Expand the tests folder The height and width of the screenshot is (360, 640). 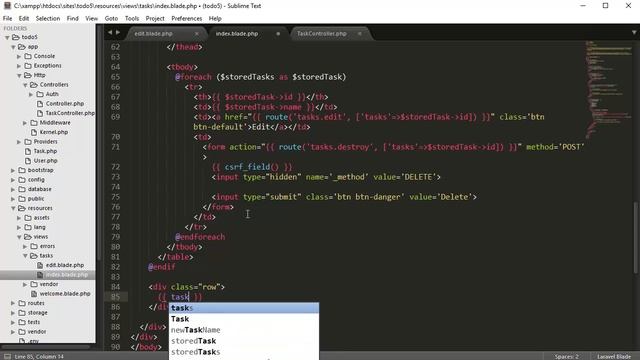(13, 322)
